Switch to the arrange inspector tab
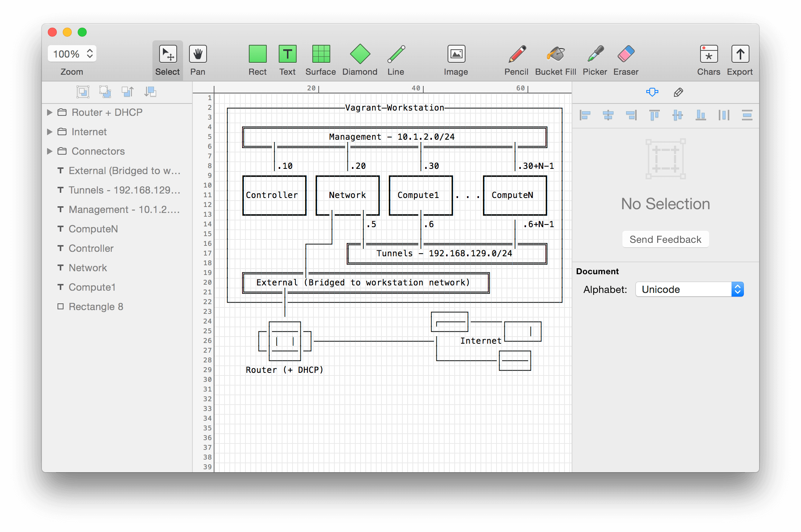The width and height of the screenshot is (801, 532). point(652,92)
